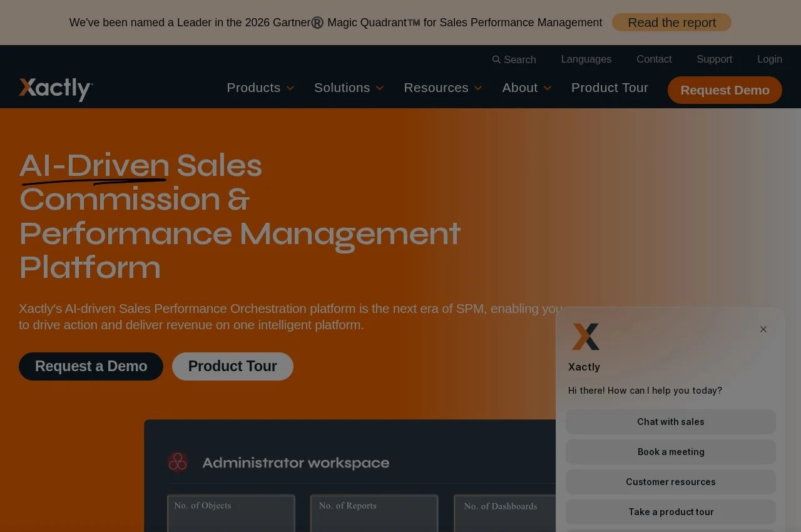Expand the Solutions dropdown chevron
Viewport: 801px width, 532px height.
pos(380,88)
